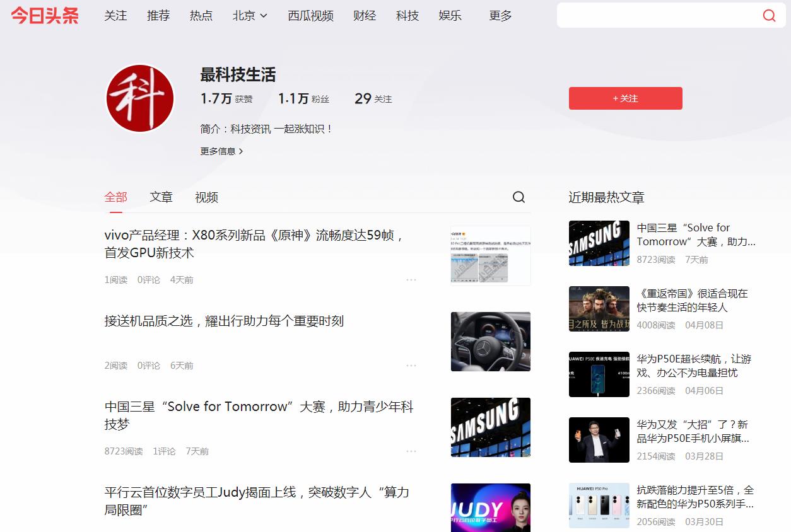This screenshot has width=791, height=532.
Task: Open more options for 耀出行 article
Action: 411,365
